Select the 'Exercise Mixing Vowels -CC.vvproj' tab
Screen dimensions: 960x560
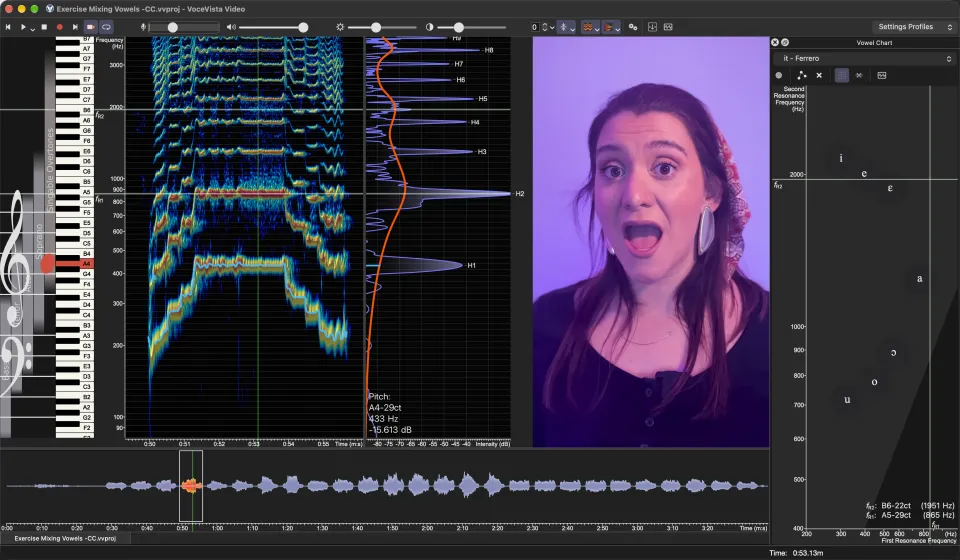(x=65, y=539)
